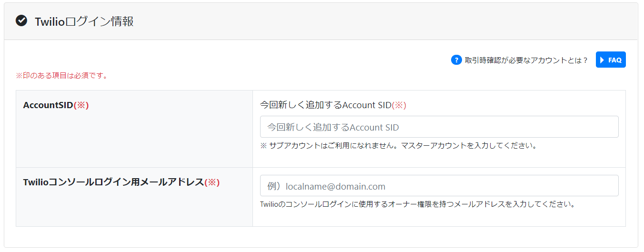Open the FAQ button
The width and height of the screenshot is (644, 252).
click(x=611, y=60)
